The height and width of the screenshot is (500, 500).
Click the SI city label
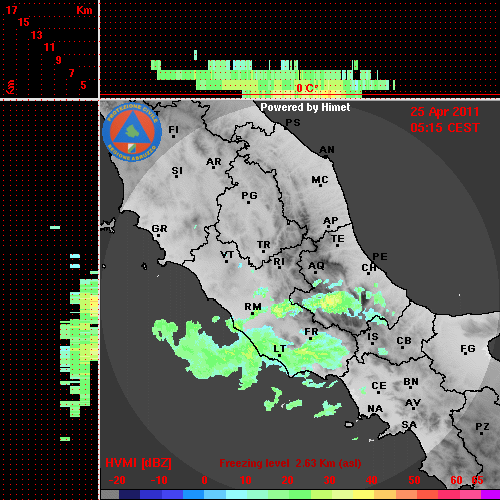(177, 171)
